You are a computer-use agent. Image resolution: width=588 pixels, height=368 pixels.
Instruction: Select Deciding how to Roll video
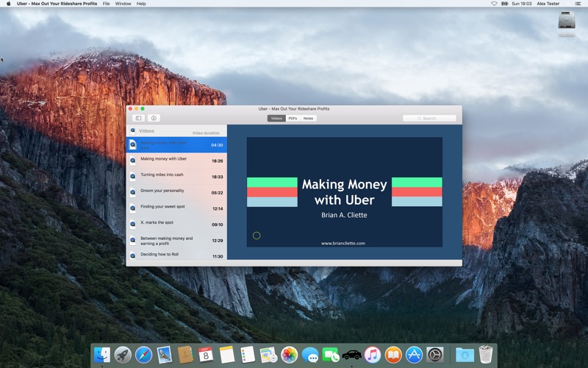176,255
